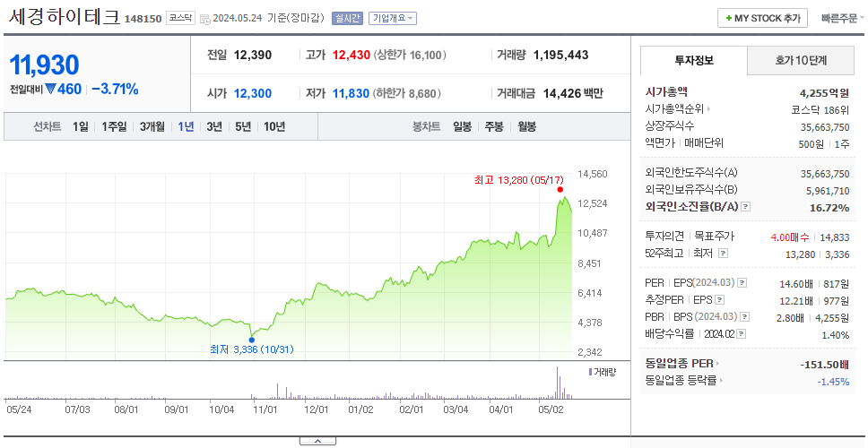This screenshot has width=868, height=448.
Task: Open the 동일업종 PER link
Action: (x=679, y=364)
